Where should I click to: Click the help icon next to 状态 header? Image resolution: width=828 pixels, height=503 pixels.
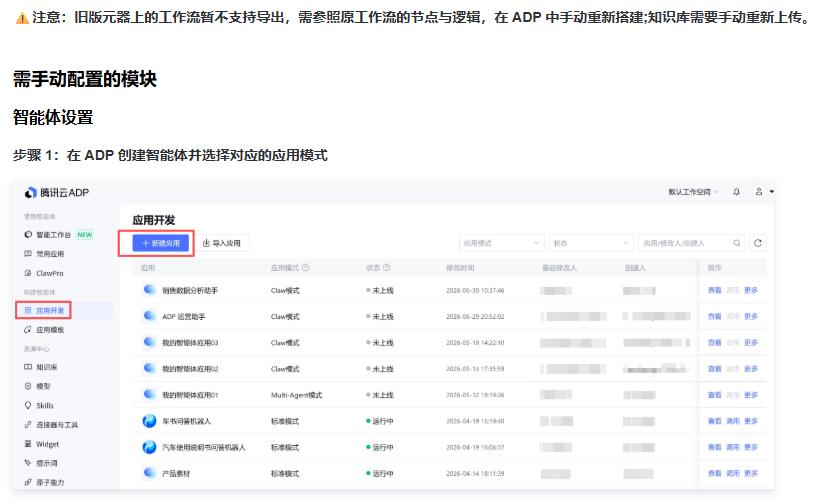pyautogui.click(x=387, y=268)
